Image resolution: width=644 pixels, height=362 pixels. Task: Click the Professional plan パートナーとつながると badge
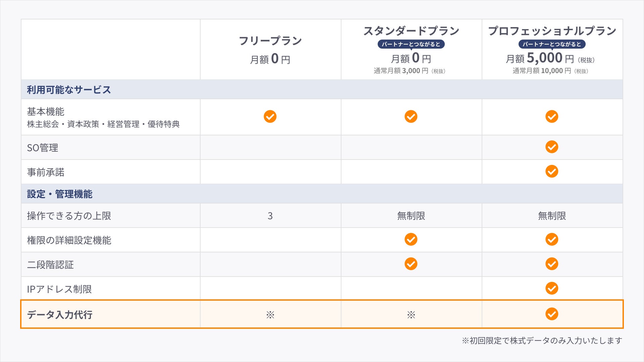tap(552, 44)
